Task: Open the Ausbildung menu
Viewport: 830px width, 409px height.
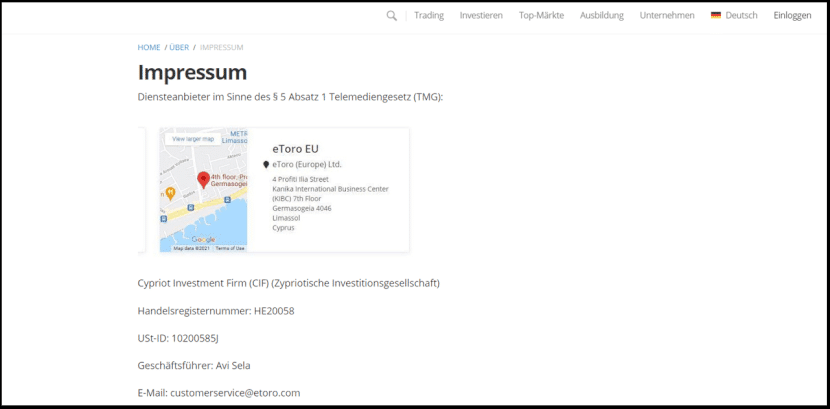Action: [x=601, y=15]
